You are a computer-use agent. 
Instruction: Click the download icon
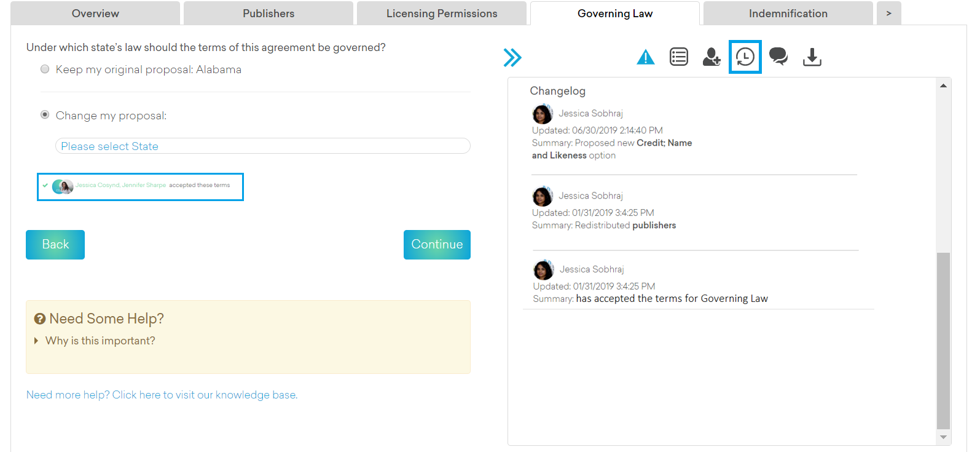point(812,57)
